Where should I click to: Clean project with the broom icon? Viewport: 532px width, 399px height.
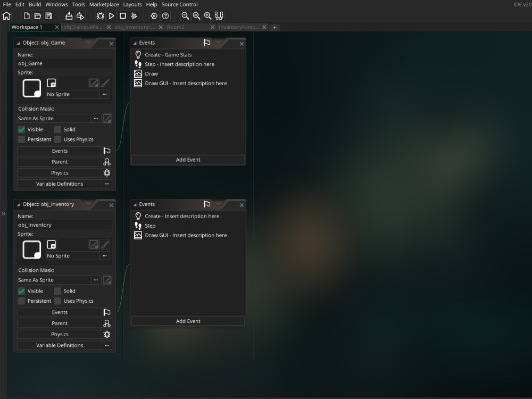pos(134,15)
